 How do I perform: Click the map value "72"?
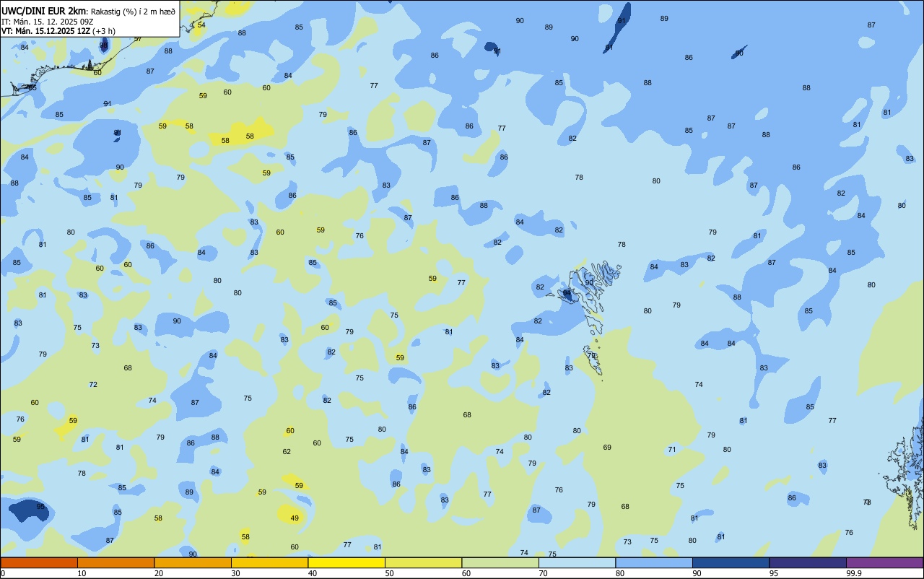point(93,385)
